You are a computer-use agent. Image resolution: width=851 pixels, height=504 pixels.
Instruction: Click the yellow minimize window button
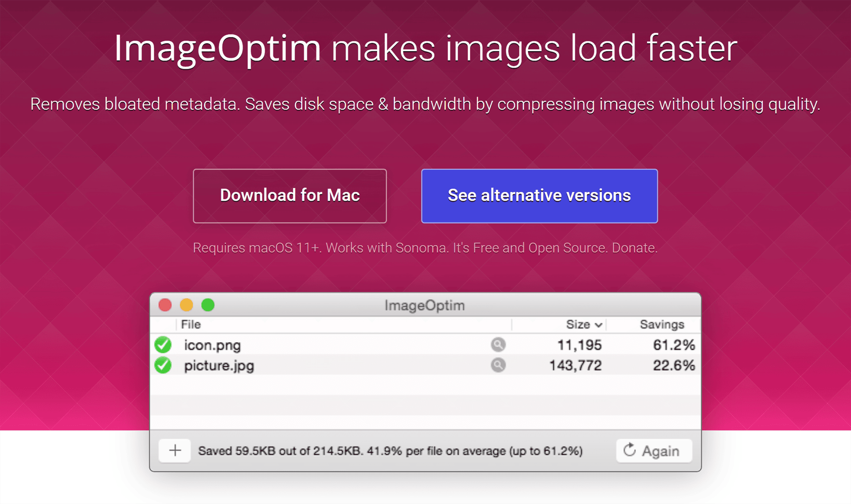pyautogui.click(x=187, y=305)
